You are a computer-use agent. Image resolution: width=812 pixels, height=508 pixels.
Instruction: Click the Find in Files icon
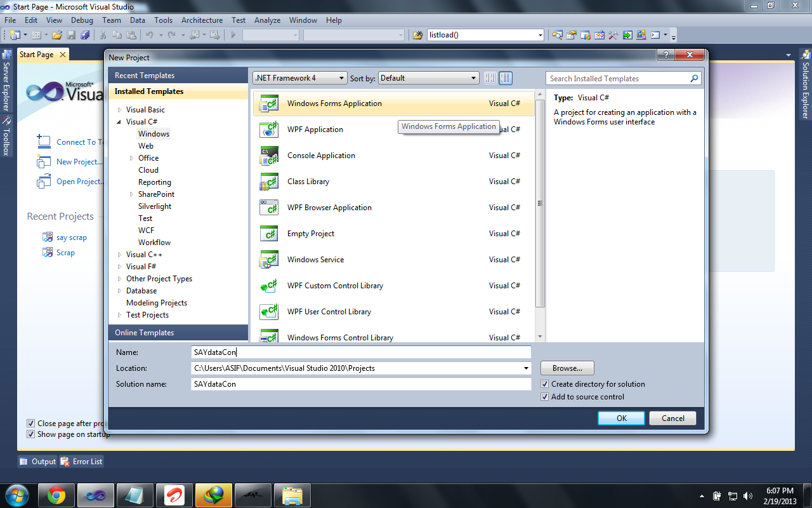(x=417, y=35)
